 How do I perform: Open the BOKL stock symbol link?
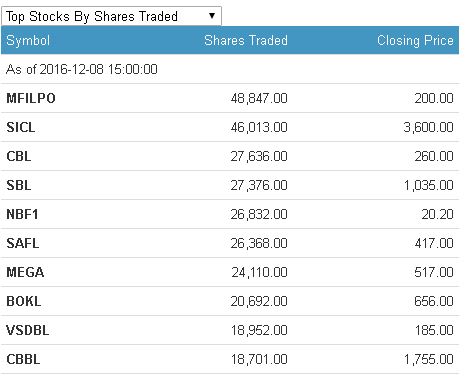pyautogui.click(x=24, y=301)
